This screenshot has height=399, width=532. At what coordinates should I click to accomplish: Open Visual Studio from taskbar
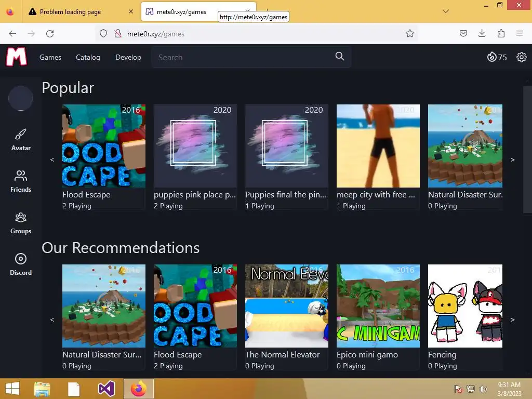tap(106, 389)
